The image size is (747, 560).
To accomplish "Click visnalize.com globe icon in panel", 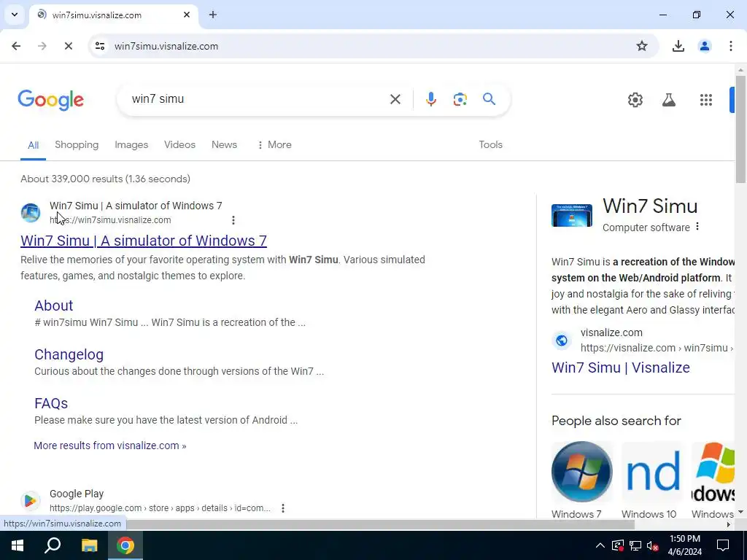I will 562,341.
